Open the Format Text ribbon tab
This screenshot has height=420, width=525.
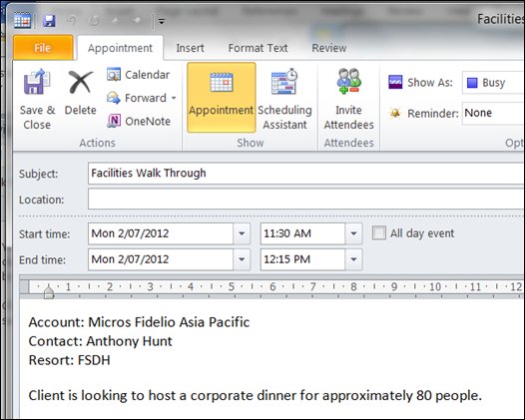coord(258,48)
